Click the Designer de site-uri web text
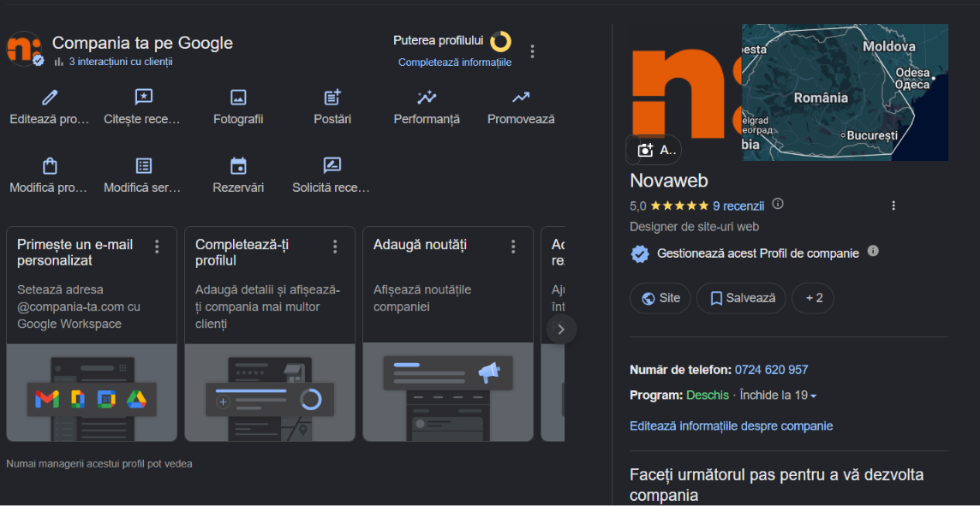980x506 pixels. click(x=695, y=228)
